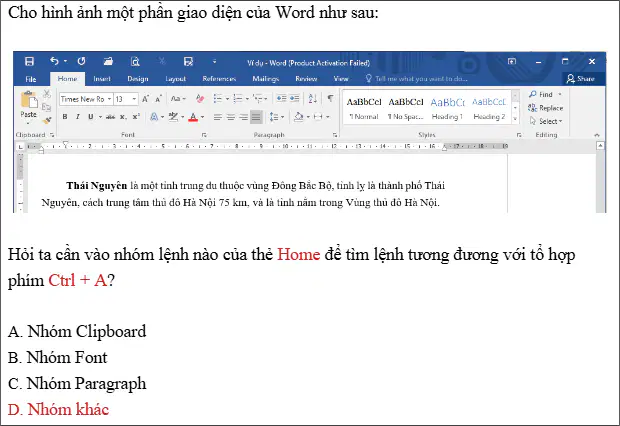Toggle Show/Hide paragraph marks ¶

[330, 98]
